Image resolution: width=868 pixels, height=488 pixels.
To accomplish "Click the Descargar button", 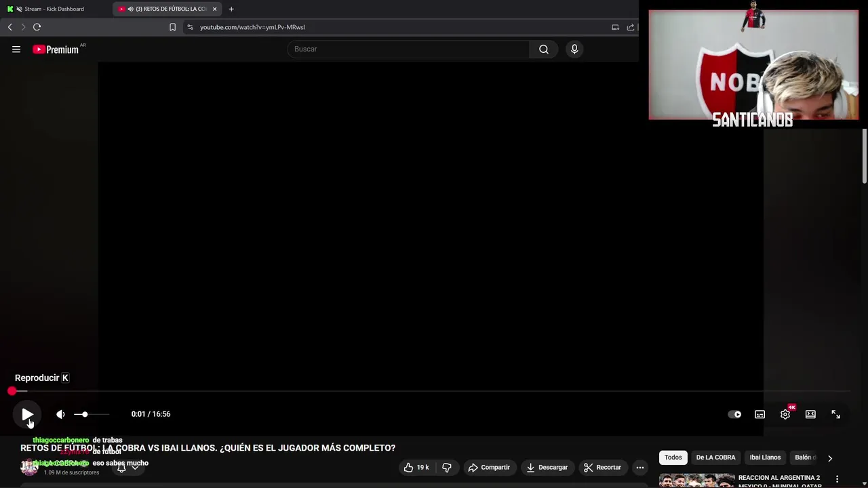I will click(547, 467).
